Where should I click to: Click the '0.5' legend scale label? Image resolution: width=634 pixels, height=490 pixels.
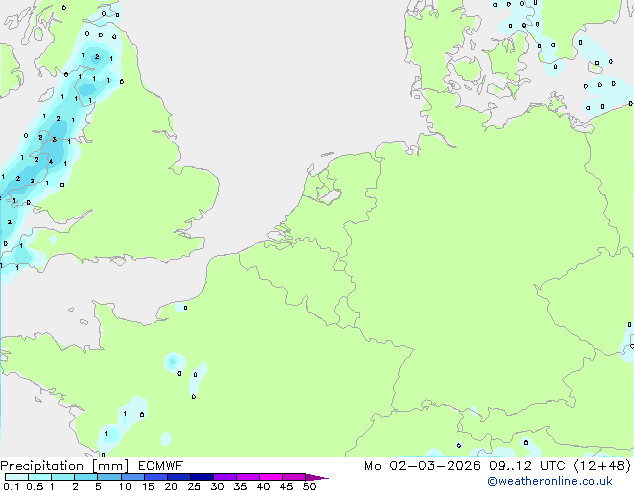[35, 486]
